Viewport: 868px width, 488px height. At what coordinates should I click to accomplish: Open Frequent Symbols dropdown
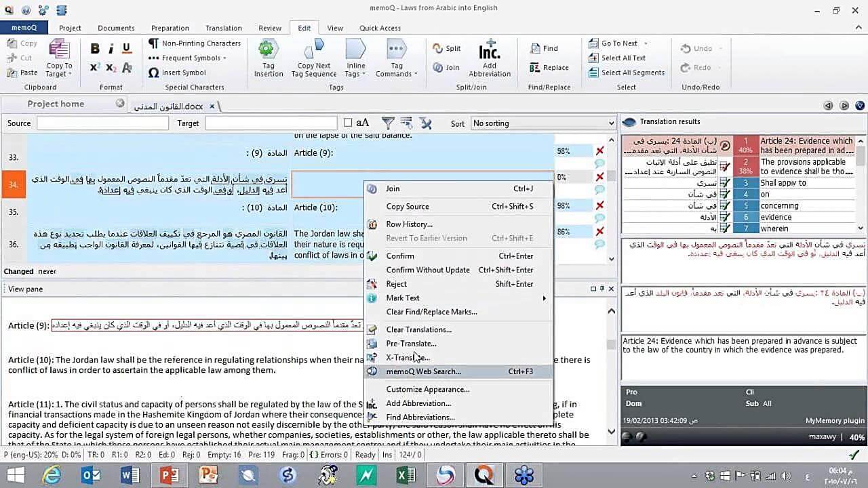(x=188, y=58)
